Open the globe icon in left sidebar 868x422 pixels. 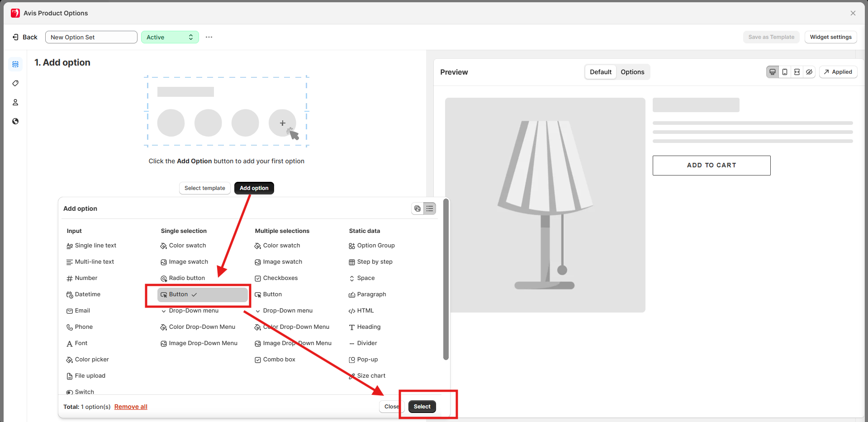tap(15, 121)
